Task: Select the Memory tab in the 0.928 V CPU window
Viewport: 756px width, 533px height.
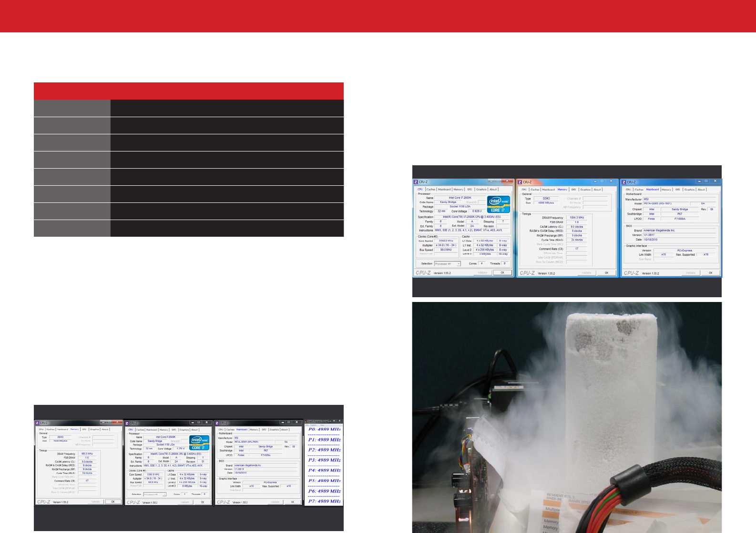Action: coord(458,190)
